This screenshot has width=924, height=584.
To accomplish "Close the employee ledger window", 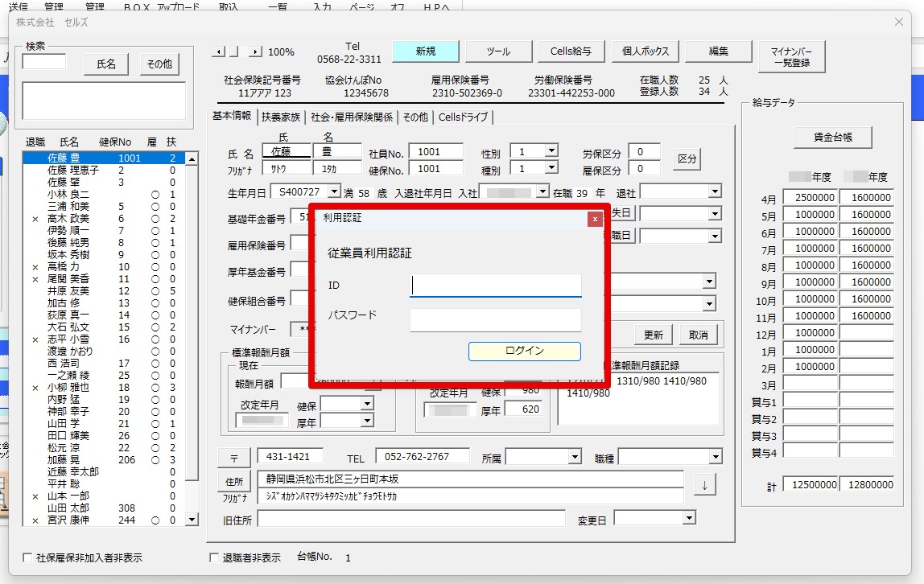I will 899,22.
